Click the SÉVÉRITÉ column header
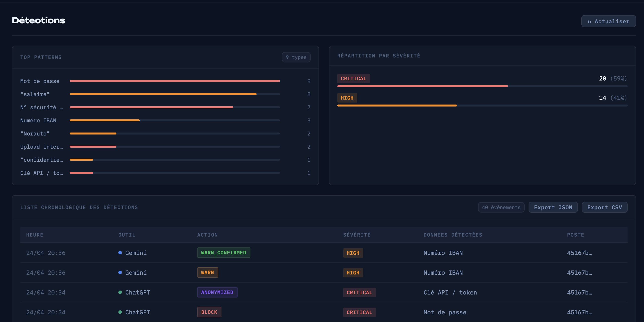The height and width of the screenshot is (322, 644). 357,235
